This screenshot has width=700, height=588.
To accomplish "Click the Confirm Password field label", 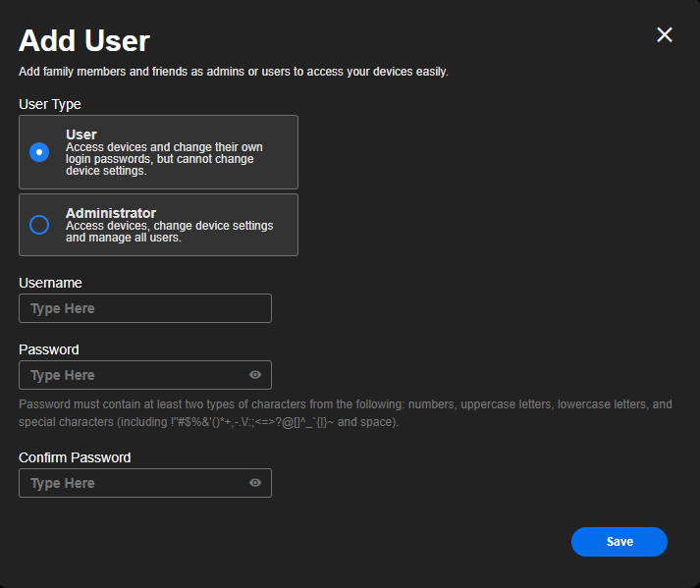I will tap(75, 457).
